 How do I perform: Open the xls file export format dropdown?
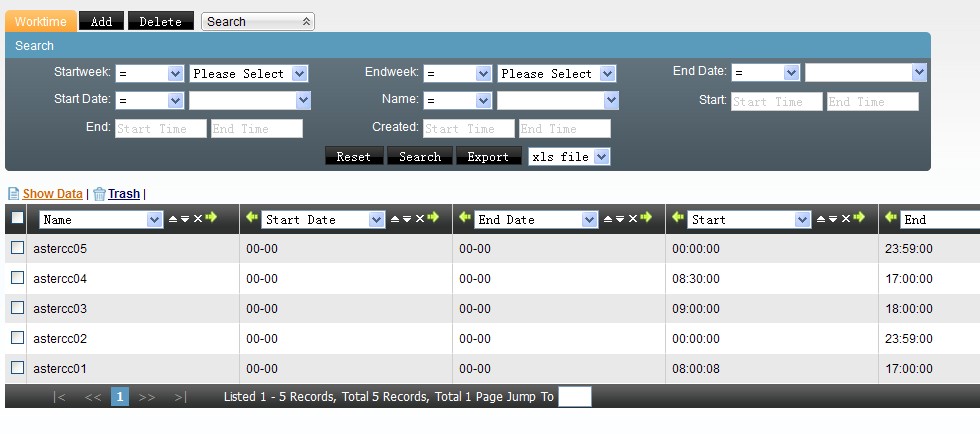[569, 157]
